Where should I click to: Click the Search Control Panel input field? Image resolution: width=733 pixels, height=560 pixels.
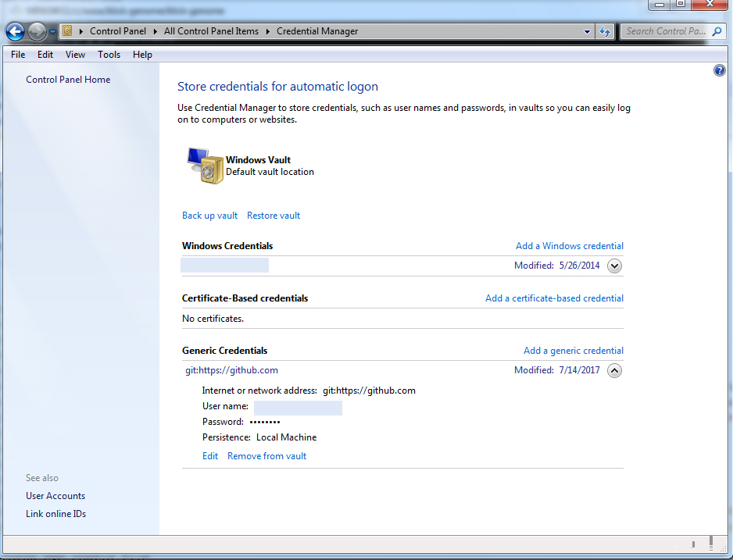(666, 31)
